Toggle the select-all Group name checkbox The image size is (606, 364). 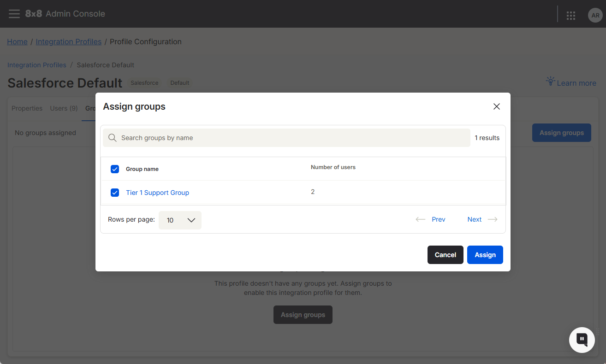pos(115,169)
